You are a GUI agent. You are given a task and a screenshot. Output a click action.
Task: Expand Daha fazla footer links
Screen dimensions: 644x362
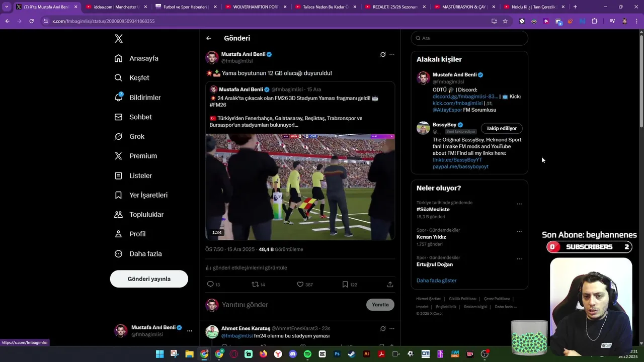point(506,307)
